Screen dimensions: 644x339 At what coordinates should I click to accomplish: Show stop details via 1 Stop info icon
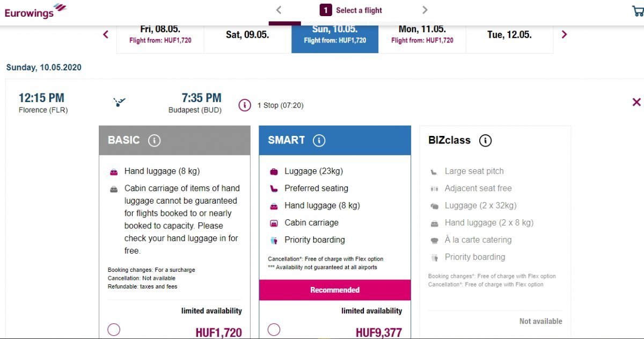coord(245,105)
